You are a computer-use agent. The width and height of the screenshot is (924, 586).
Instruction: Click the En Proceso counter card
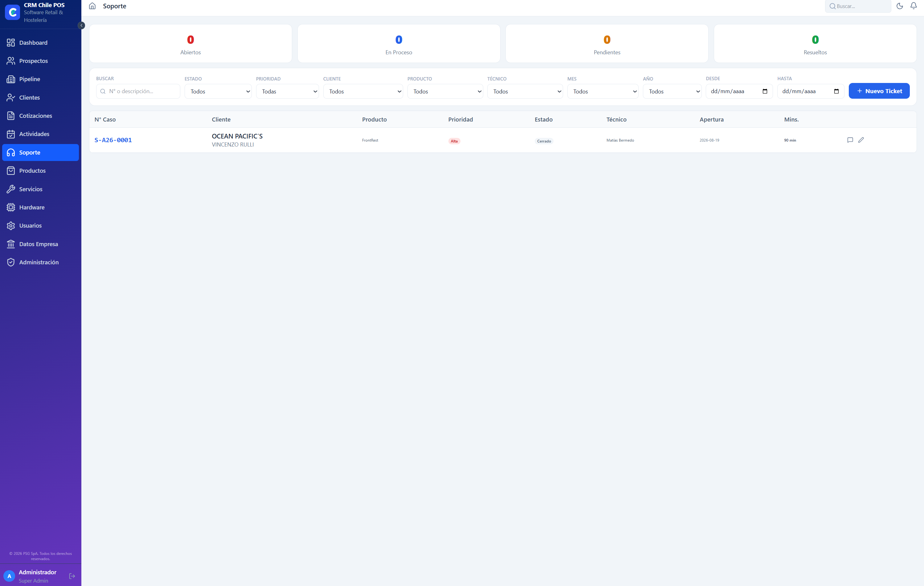click(x=399, y=44)
